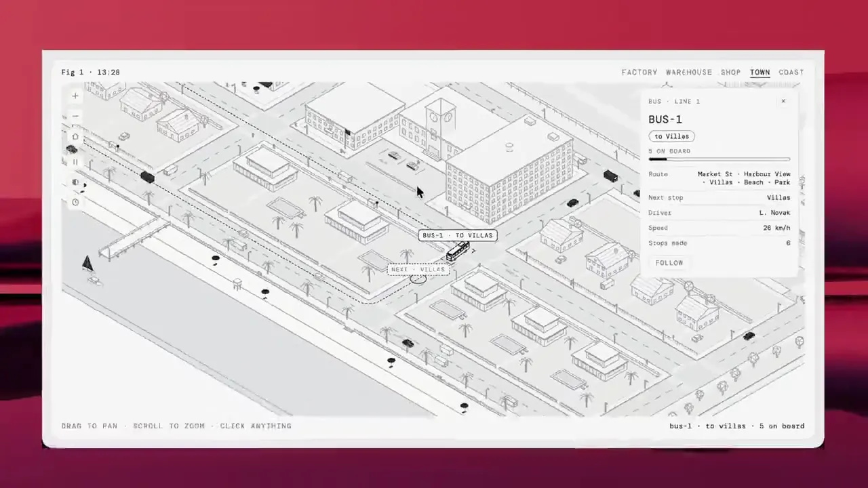The width and height of the screenshot is (868, 488).
Task: Go to the Coast tab
Action: 791,73
